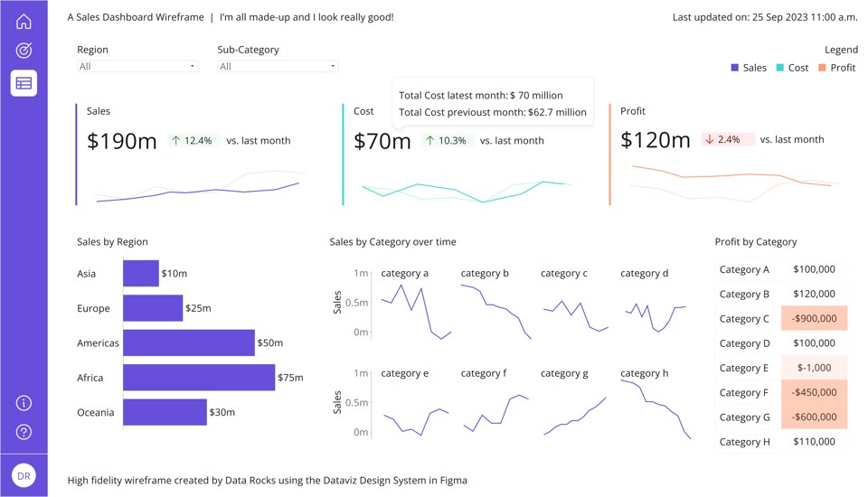This screenshot has width=868, height=497.
Task: Click the target goals icon in sidebar
Action: (x=24, y=51)
